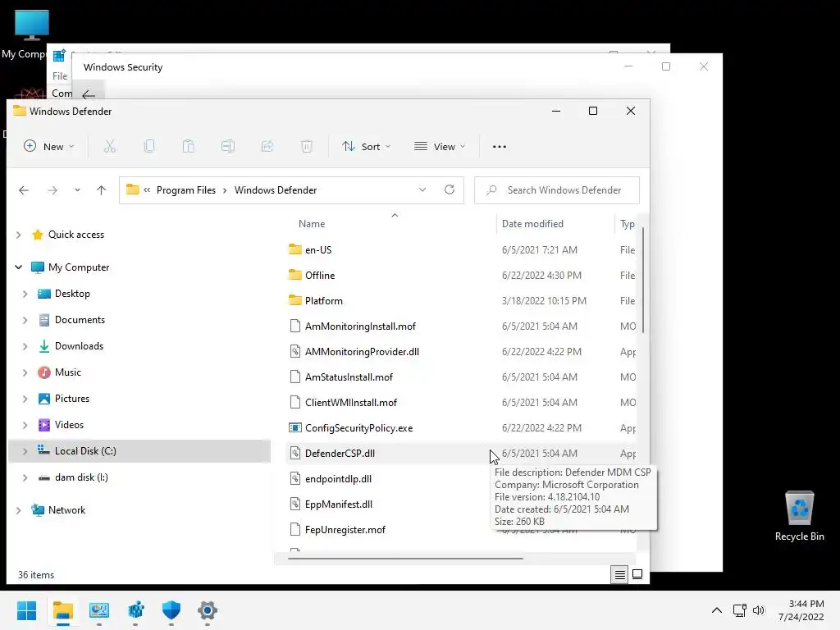Click the Delete trash icon in toolbar
Image resolution: width=840 pixels, height=630 pixels.
(x=307, y=146)
